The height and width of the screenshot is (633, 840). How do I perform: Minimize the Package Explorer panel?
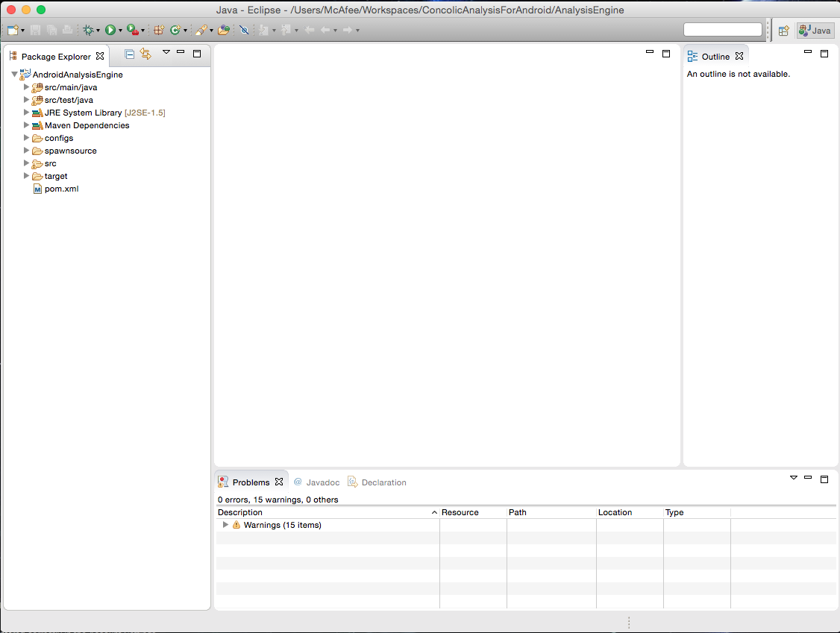181,52
